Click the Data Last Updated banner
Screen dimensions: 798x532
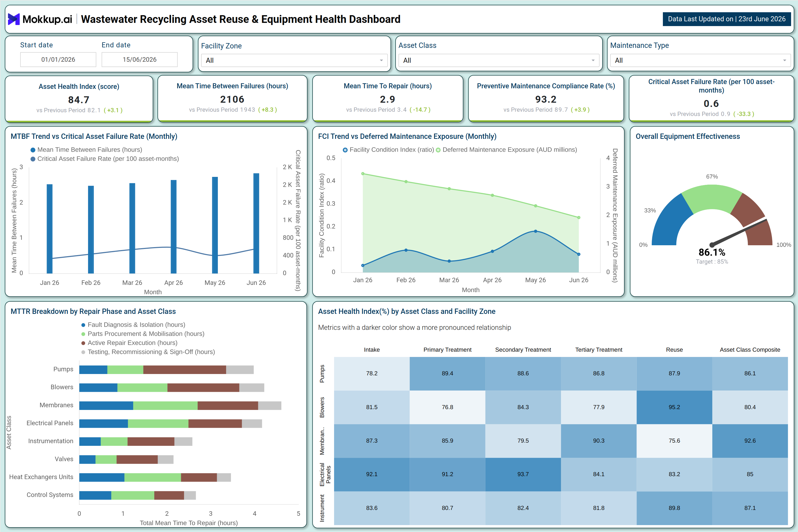tap(726, 19)
